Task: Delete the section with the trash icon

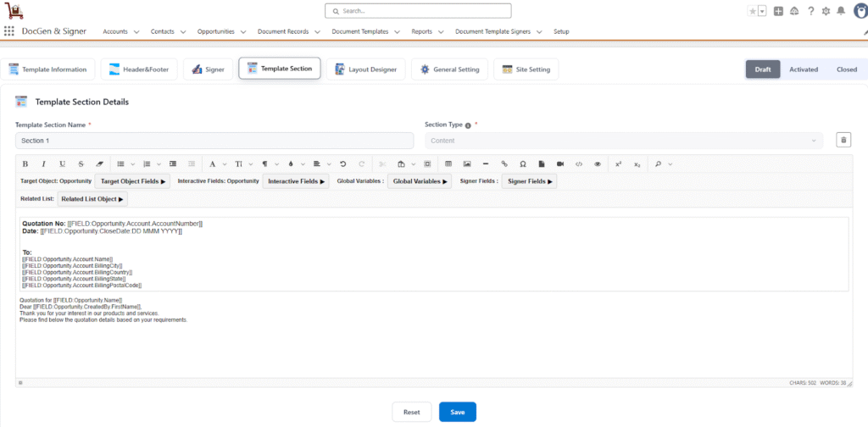Action: pyautogui.click(x=843, y=141)
